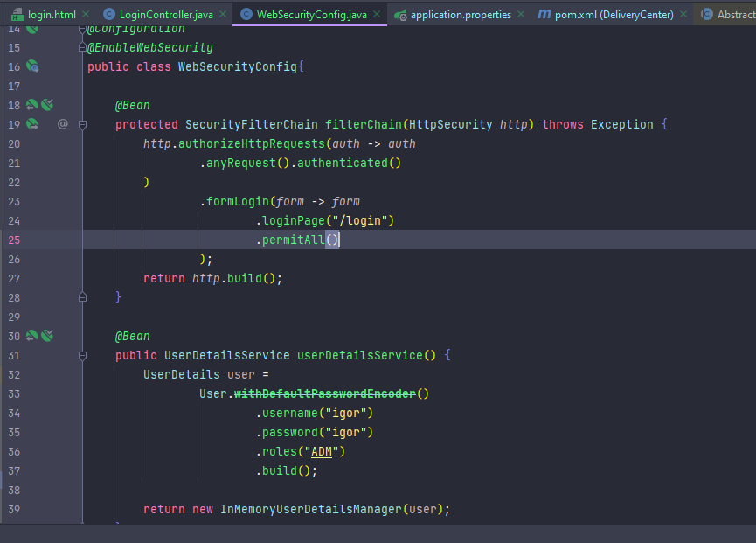
Task: Click the filterChain method name
Action: (364, 124)
